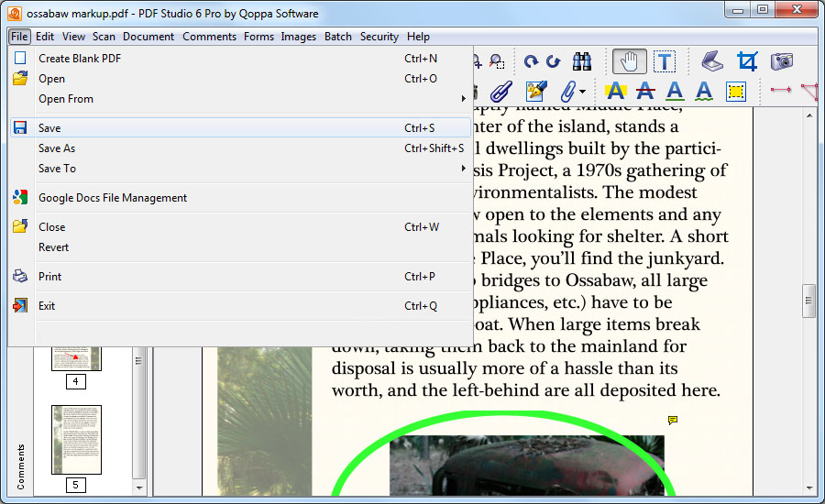Click the 'Ctrl+Shift+S' shortcut text

[x=434, y=148]
